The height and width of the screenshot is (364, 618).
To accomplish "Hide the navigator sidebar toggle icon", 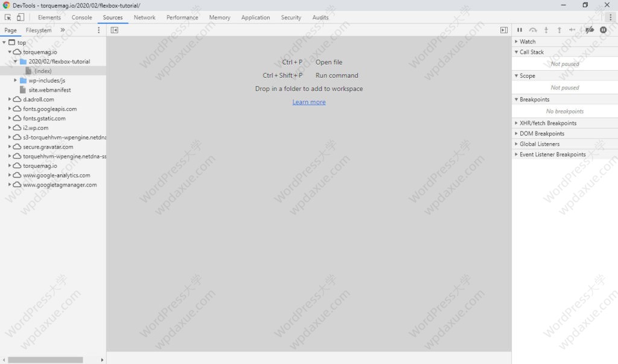I will pos(114,30).
